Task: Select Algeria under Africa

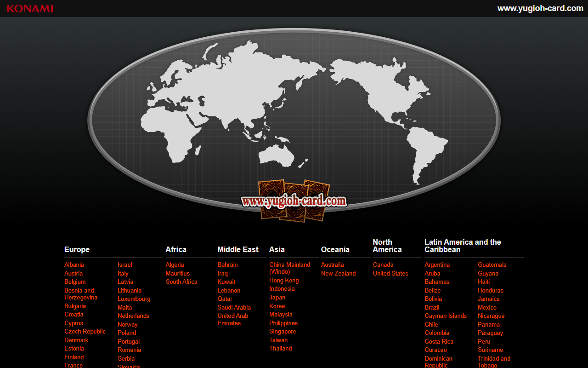Action: [x=175, y=264]
